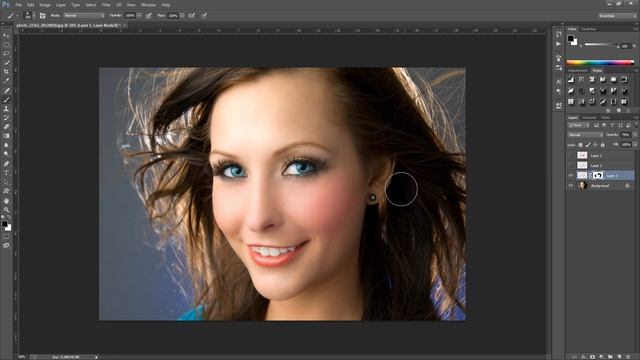
Task: Open the painting Mode dropdown
Action: click(84, 16)
